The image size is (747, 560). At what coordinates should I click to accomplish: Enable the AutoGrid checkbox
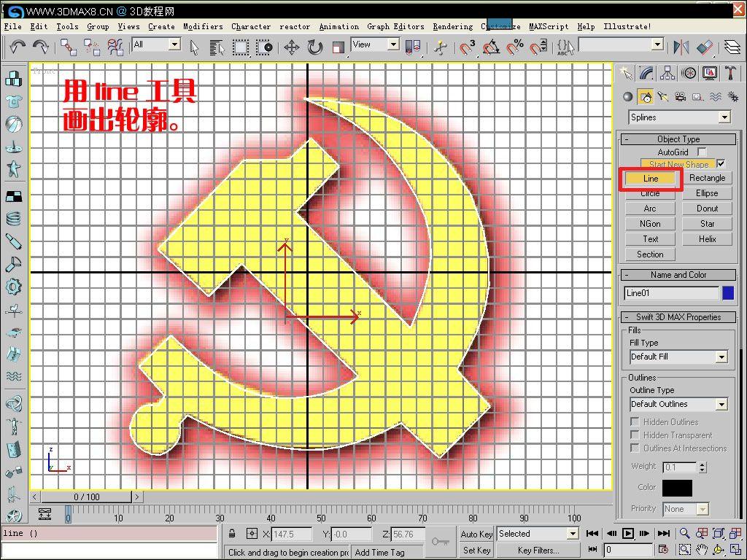tap(701, 152)
